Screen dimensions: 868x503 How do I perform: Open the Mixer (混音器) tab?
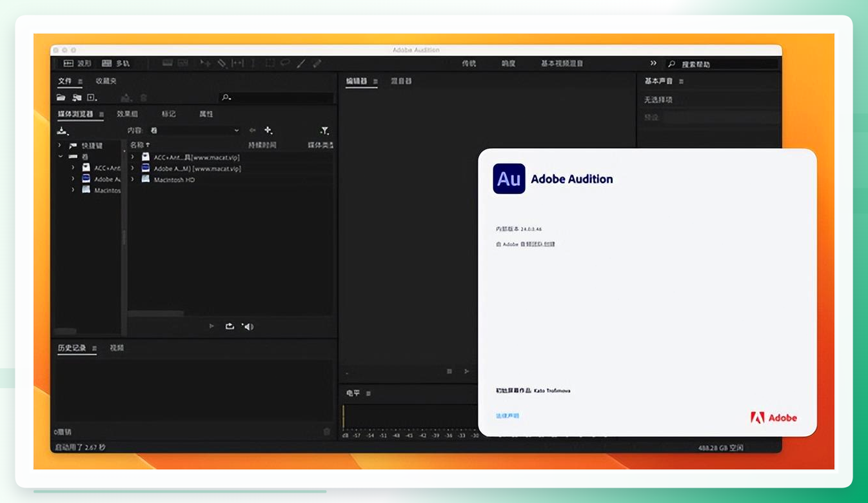[401, 81]
